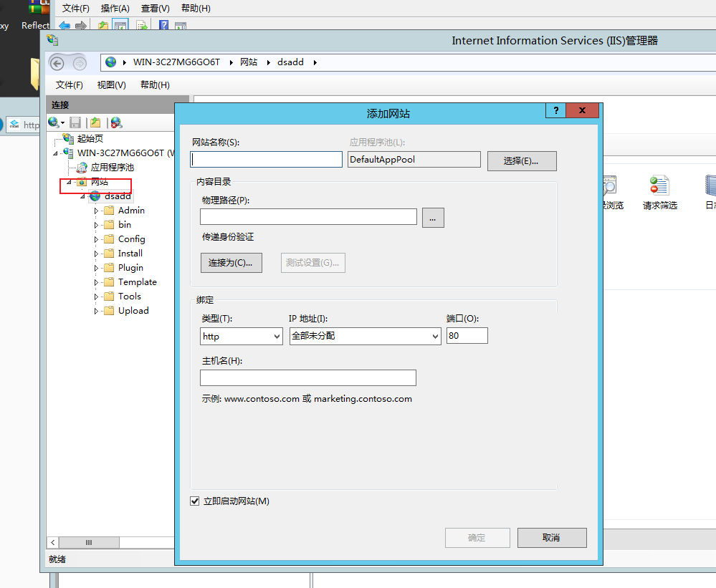Click the 网站 breadcrumb in the address bar
Image resolution: width=716 pixels, height=588 pixels.
coord(249,62)
